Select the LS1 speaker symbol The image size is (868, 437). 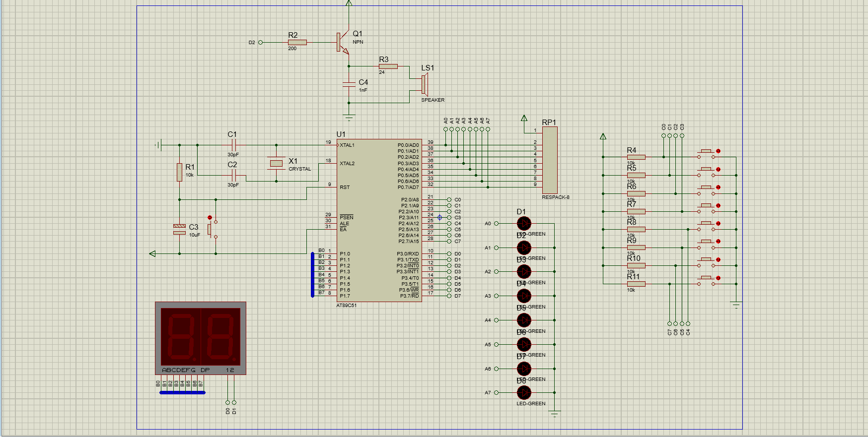[x=424, y=85]
